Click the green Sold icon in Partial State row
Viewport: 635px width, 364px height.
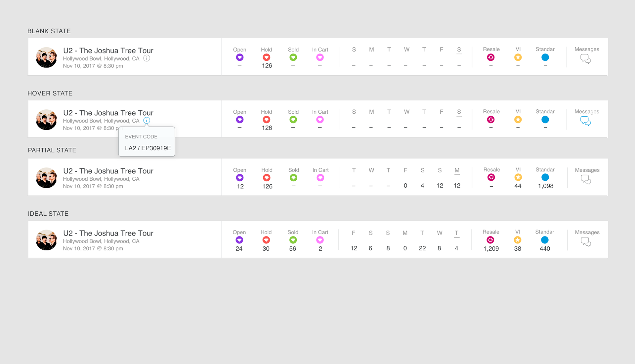pos(293,178)
